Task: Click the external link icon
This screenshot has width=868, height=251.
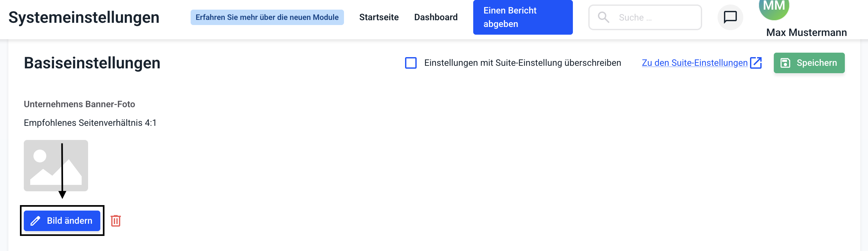Action: pos(756,63)
